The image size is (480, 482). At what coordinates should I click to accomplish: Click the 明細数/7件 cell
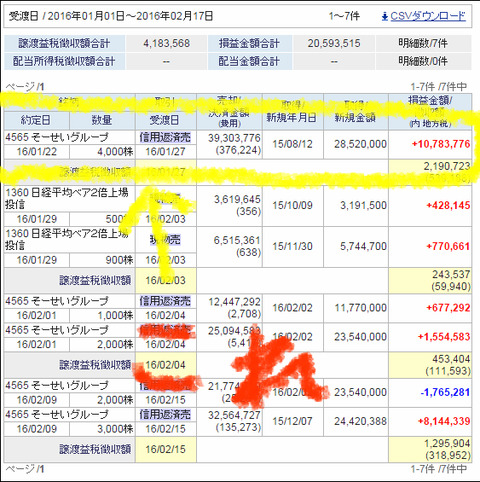423,43
